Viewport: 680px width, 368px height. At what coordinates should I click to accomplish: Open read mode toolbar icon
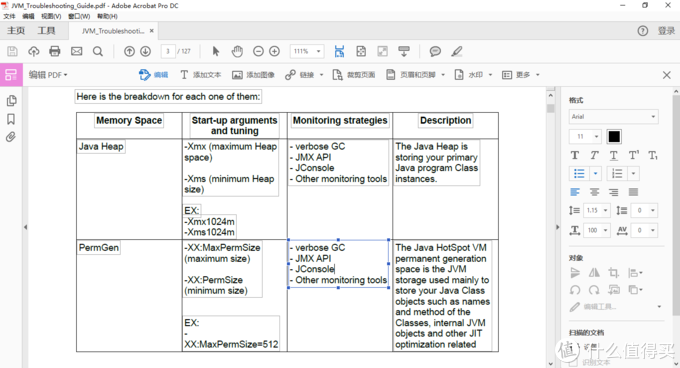(404, 52)
